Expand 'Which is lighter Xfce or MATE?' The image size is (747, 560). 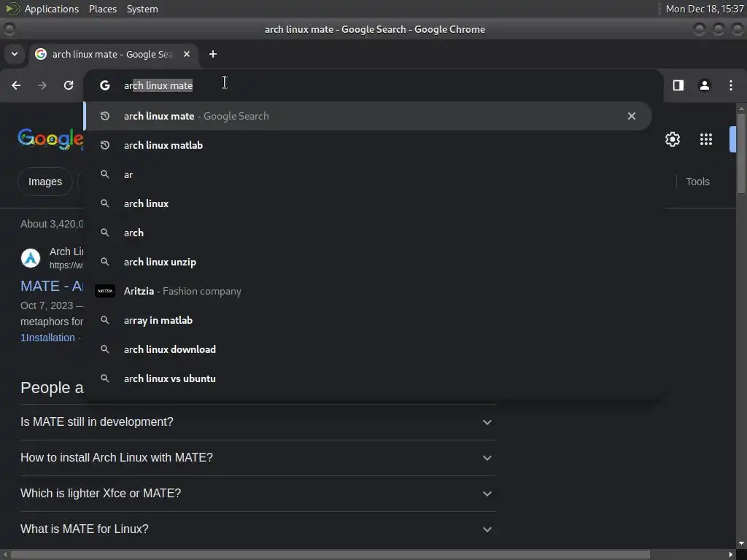258,494
